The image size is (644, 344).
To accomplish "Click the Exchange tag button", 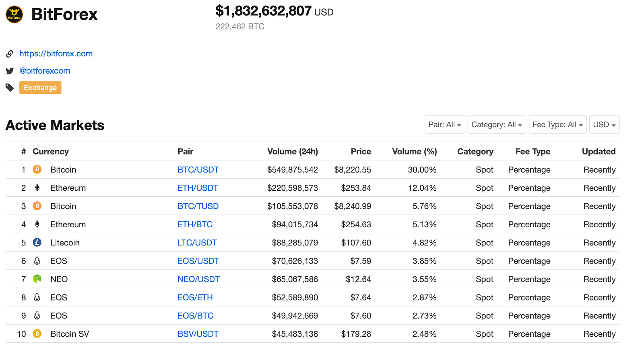I will (x=40, y=88).
